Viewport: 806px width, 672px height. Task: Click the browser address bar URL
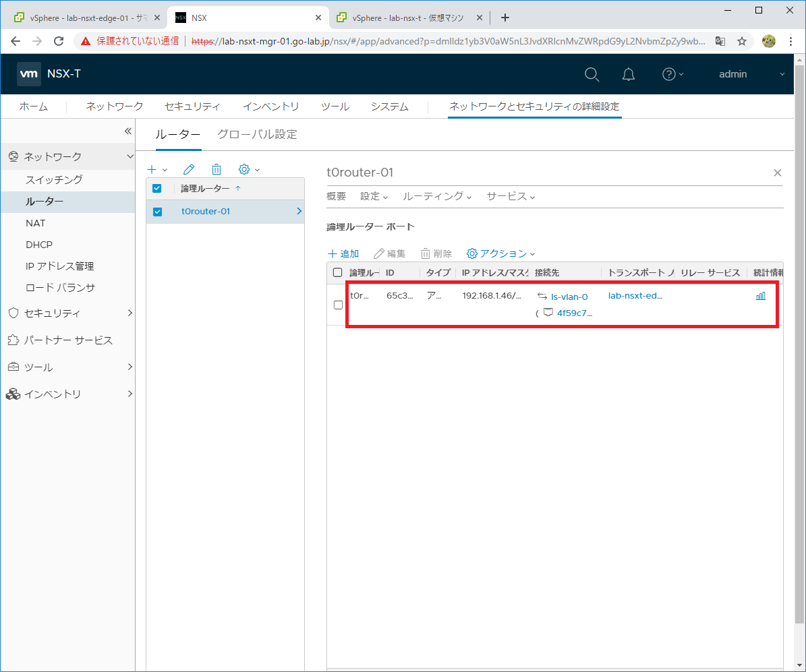[x=449, y=41]
